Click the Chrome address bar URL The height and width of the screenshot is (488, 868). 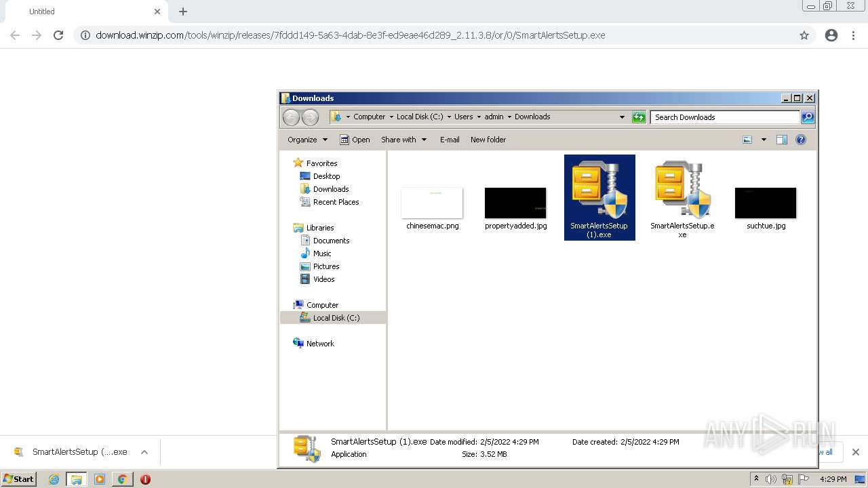pos(351,35)
